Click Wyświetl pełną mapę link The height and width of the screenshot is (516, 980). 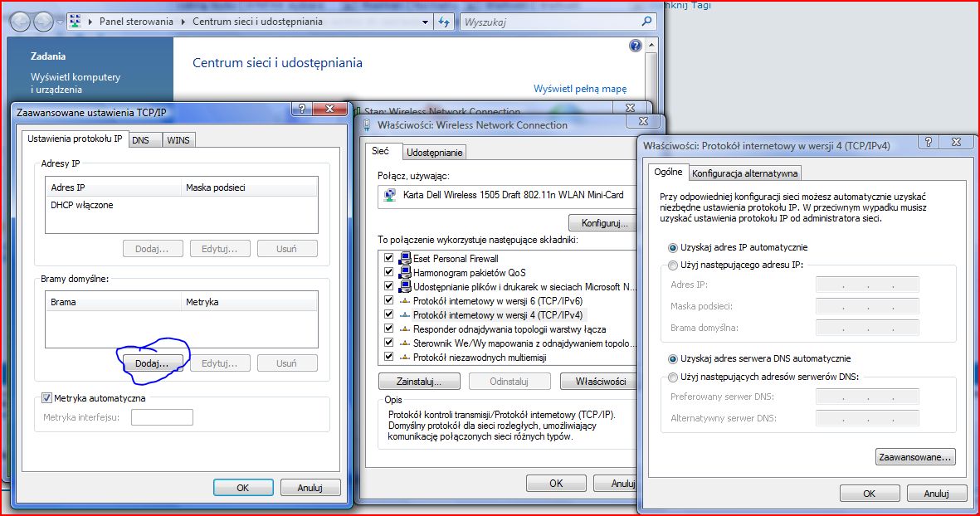tap(580, 89)
